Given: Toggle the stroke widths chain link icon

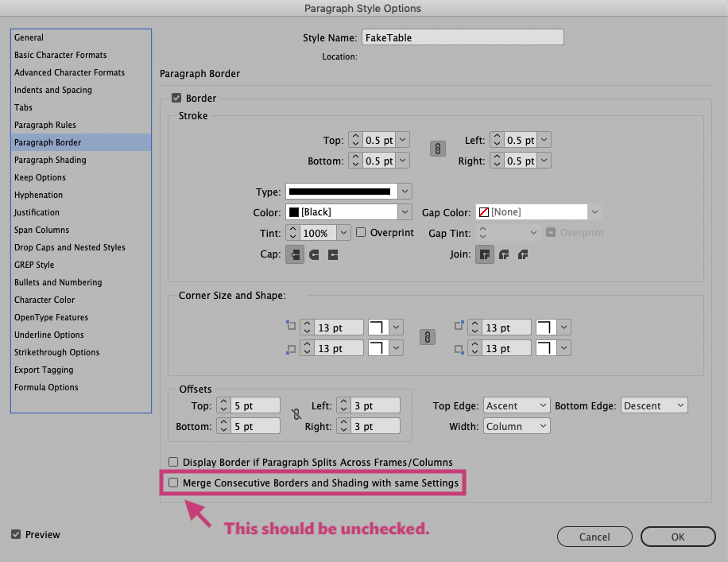Looking at the screenshot, I should (x=436, y=149).
